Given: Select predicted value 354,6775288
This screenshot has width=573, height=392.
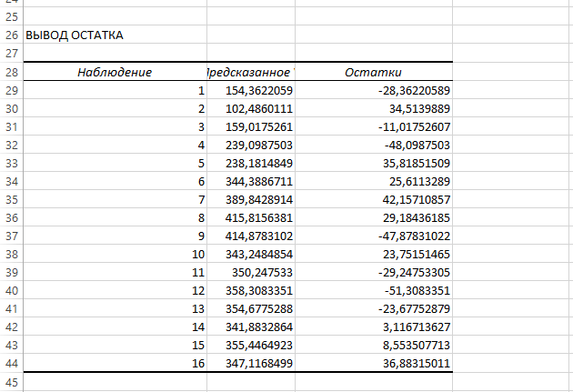Looking at the screenshot, I should pos(251,308).
